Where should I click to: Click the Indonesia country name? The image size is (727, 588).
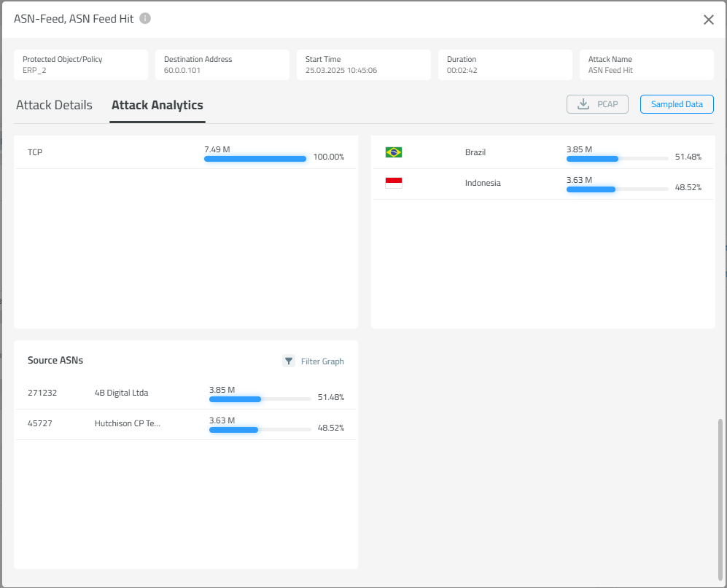[483, 183]
